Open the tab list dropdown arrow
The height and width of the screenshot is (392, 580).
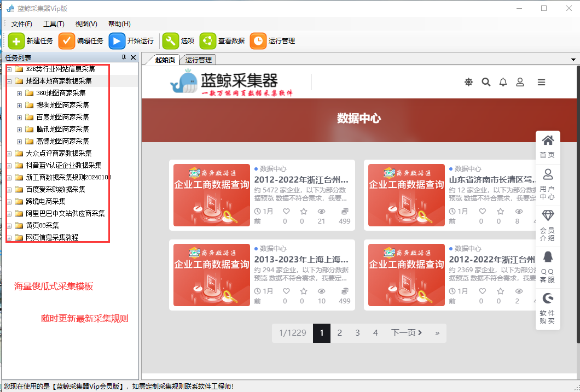(x=573, y=60)
